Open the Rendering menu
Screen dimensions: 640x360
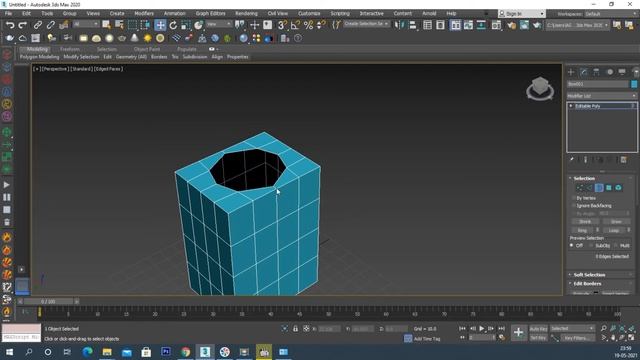point(246,13)
